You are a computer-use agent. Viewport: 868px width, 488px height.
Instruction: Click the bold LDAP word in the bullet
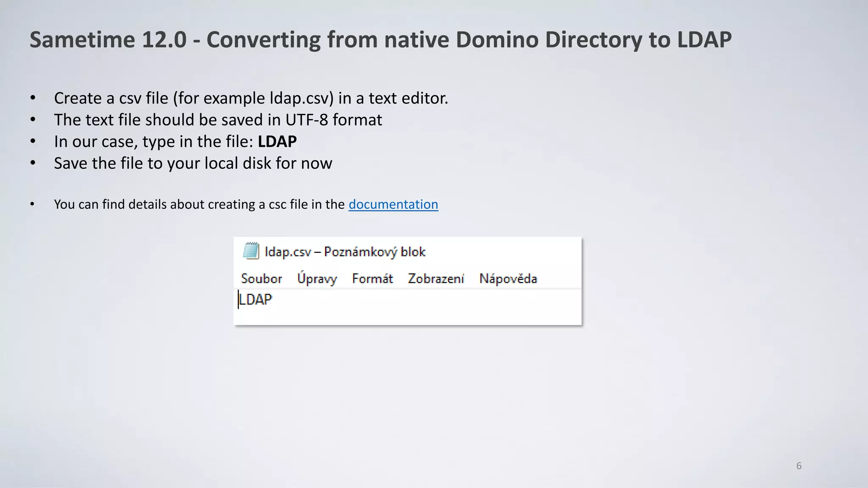point(277,141)
